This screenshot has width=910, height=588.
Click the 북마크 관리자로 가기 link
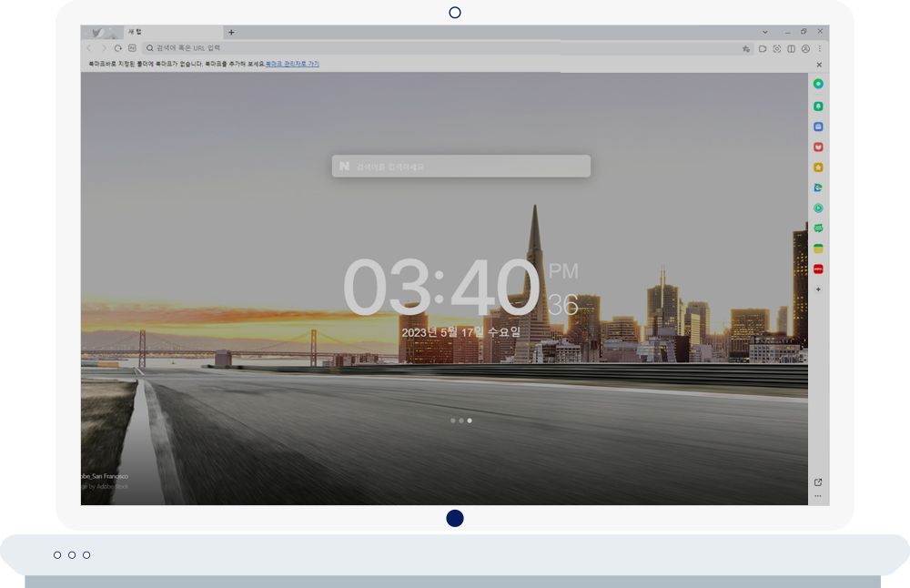coord(292,65)
